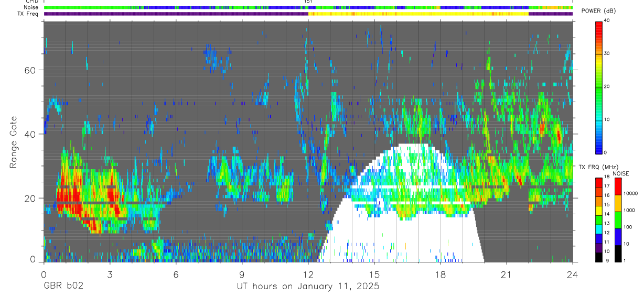Viewport: 644px width, 297px height.
Task: Click the 151 CPID value above the plot
Action: click(x=308, y=2)
